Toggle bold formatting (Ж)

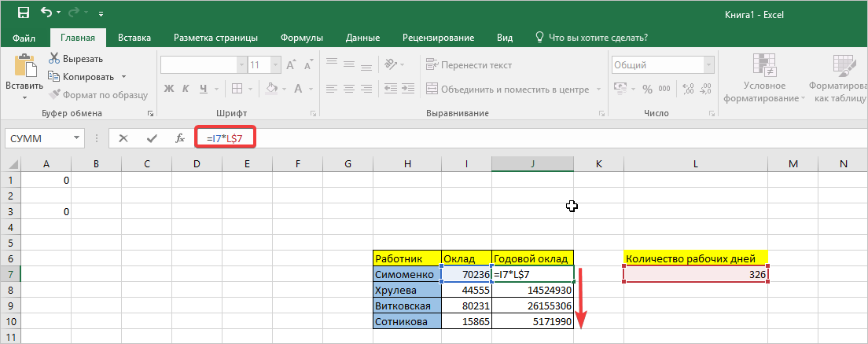coord(167,90)
